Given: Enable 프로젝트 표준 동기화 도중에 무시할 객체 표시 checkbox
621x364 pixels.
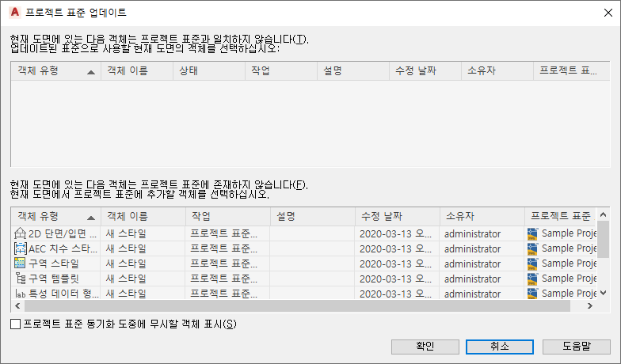Looking at the screenshot, I should click(16, 324).
